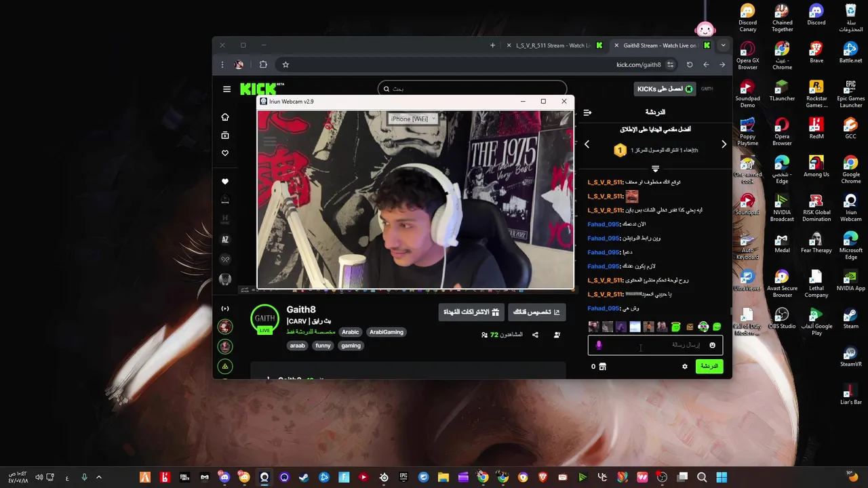Viewport: 868px width, 488px height.
Task: Select the funny tag
Action: pyautogui.click(x=323, y=346)
